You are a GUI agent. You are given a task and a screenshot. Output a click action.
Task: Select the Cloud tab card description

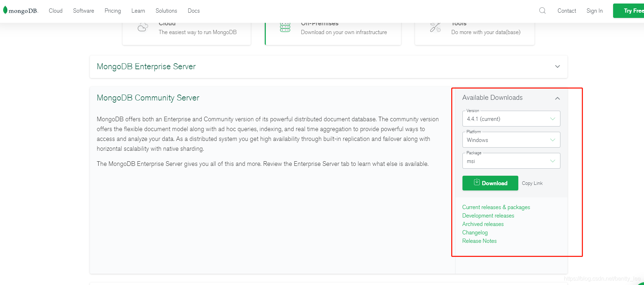coord(198,32)
